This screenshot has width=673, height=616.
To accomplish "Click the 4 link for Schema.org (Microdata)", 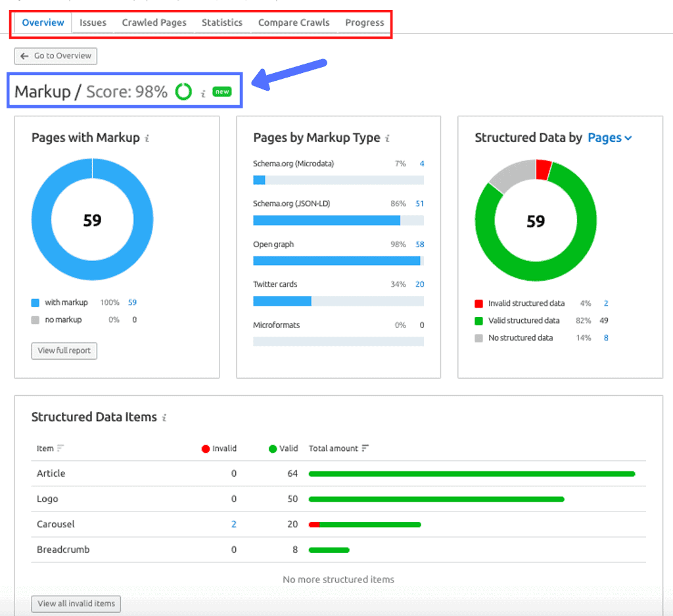I will coord(422,164).
